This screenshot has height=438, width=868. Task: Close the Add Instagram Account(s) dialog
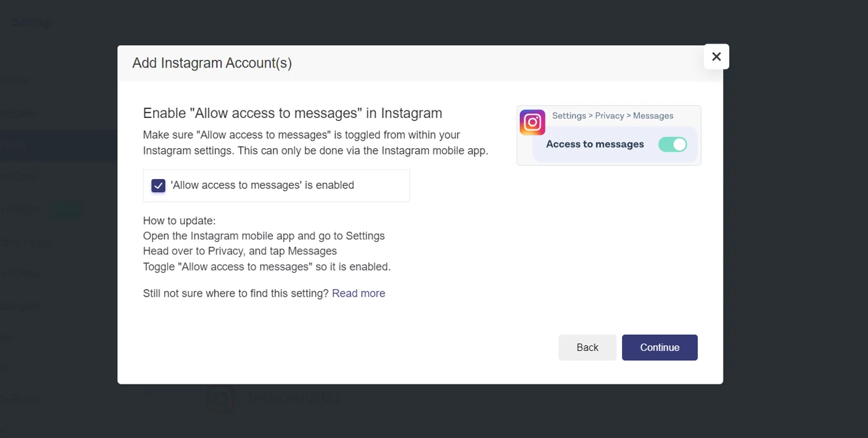(x=716, y=57)
